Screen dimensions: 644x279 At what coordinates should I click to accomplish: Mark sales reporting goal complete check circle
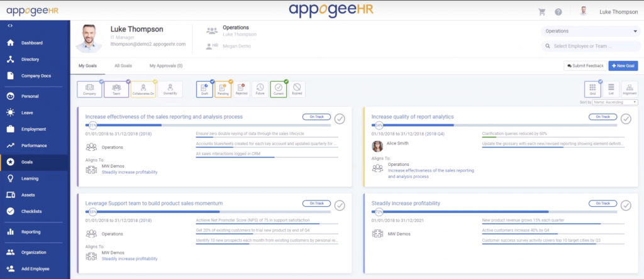click(x=340, y=119)
